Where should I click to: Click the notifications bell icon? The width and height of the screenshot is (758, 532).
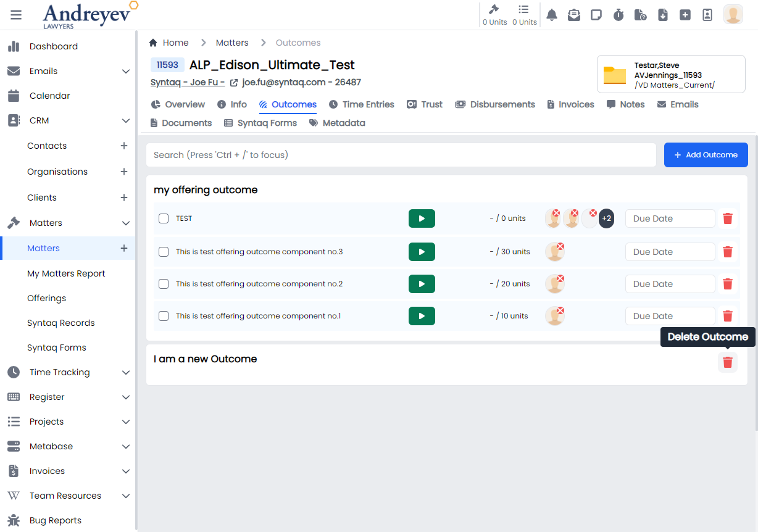pos(552,15)
